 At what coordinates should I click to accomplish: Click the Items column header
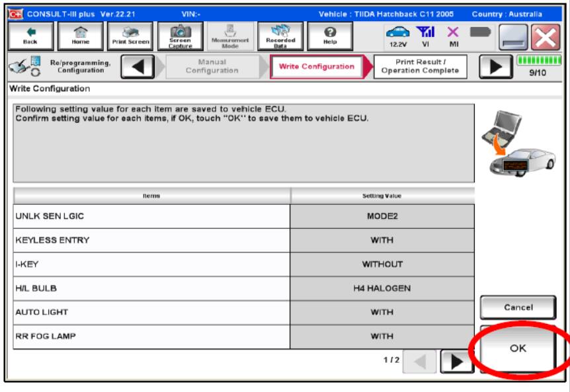(151, 196)
